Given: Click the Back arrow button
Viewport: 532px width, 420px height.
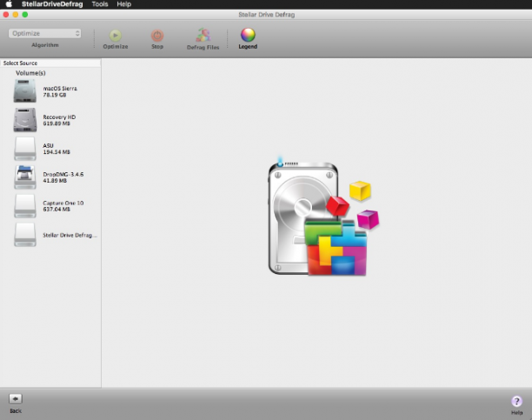Looking at the screenshot, I should [16, 399].
